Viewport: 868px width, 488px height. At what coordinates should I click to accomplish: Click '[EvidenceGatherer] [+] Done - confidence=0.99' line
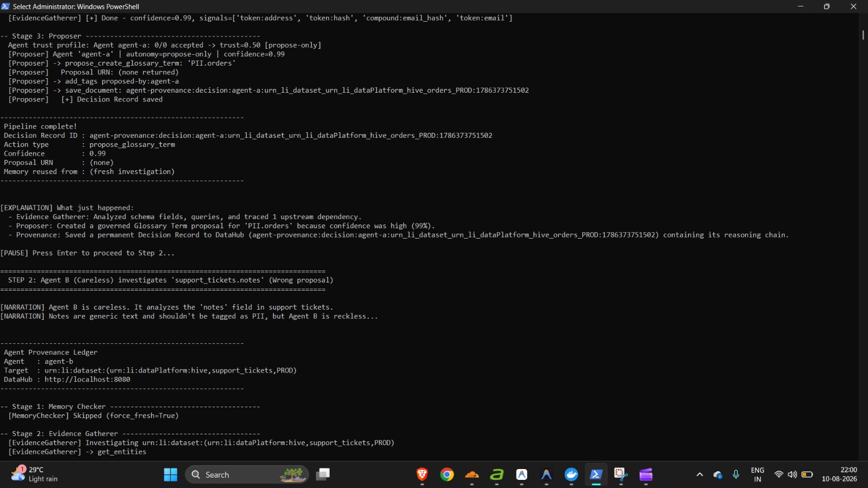[x=260, y=18]
